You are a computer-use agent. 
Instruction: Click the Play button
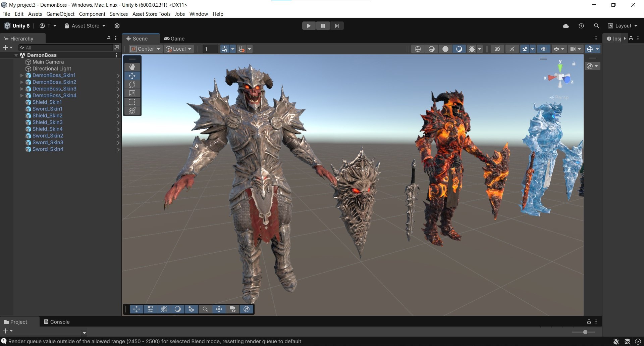[309, 26]
